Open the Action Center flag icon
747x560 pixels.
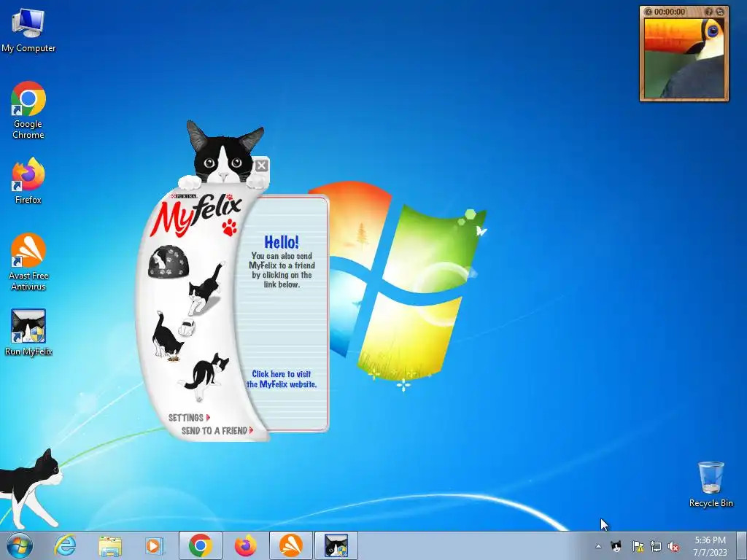click(638, 546)
